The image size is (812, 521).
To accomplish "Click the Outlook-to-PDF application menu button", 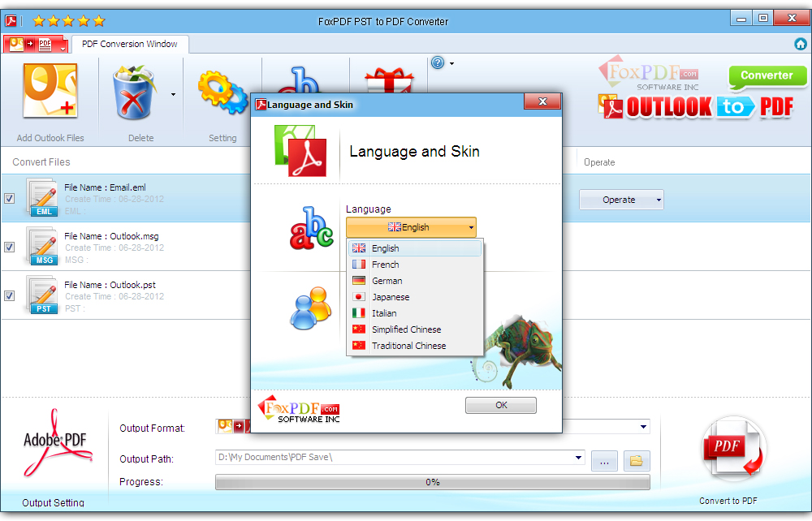I will point(36,45).
